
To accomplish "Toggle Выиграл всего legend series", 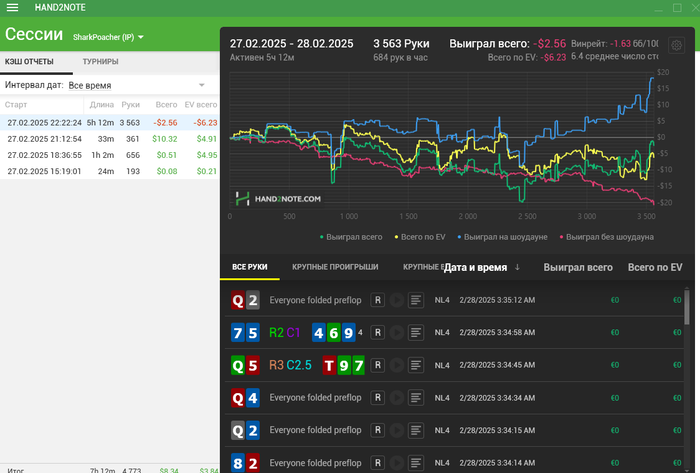I will pyautogui.click(x=351, y=237).
